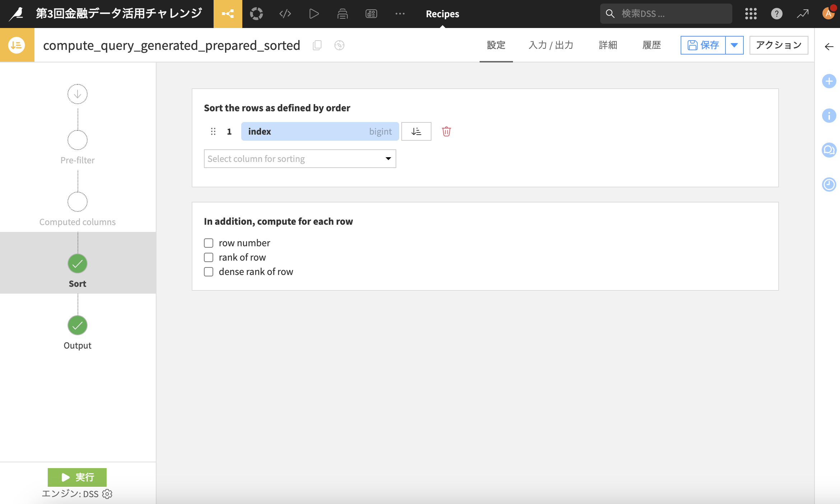This screenshot has height=504, width=840.
Task: Open the discussions icon in right sidebar
Action: coord(829,150)
